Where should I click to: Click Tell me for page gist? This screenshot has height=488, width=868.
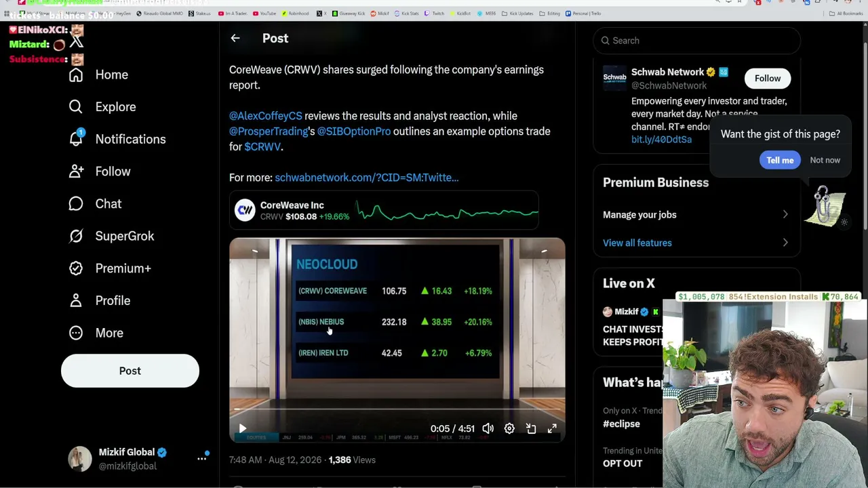pyautogui.click(x=780, y=160)
